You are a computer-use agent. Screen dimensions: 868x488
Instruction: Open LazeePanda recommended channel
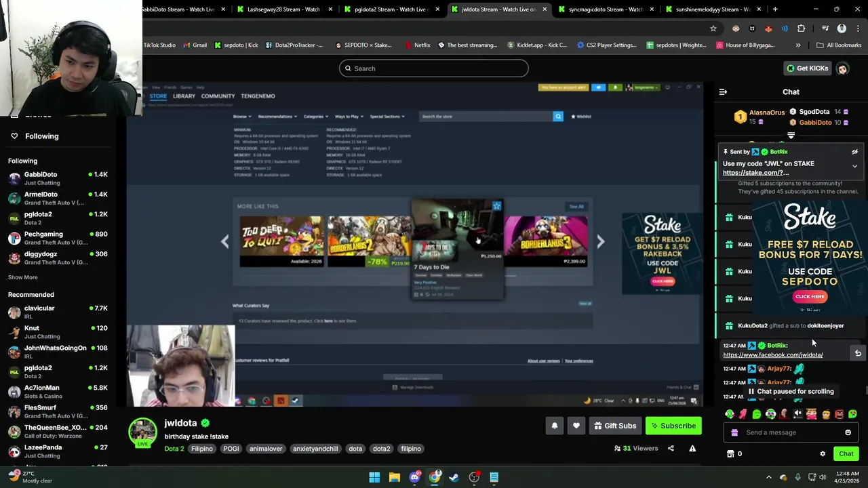[58, 451]
